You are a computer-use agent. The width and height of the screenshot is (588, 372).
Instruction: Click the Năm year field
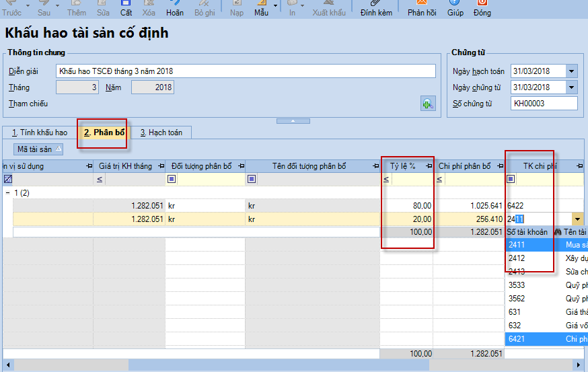tap(153, 87)
